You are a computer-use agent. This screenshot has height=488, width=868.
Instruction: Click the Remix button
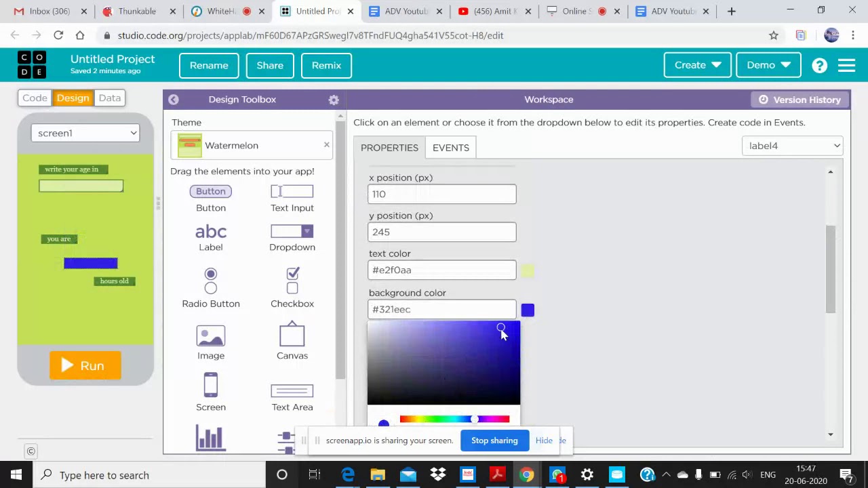coord(326,65)
